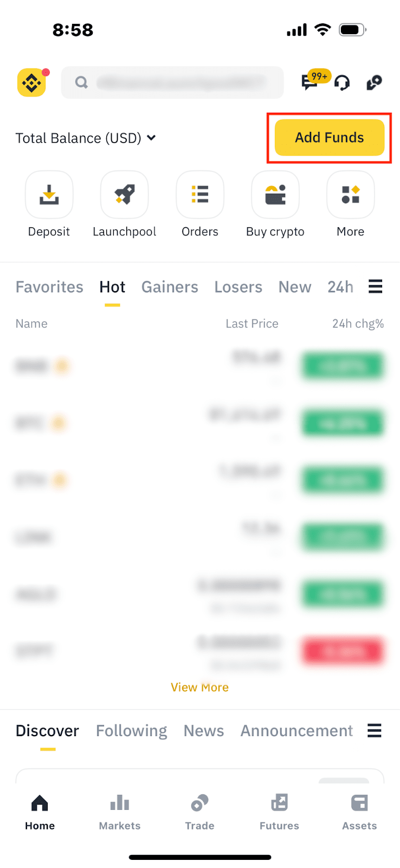The width and height of the screenshot is (400, 868).
Task: Go to Markets in bottom navigation
Action: tap(120, 812)
